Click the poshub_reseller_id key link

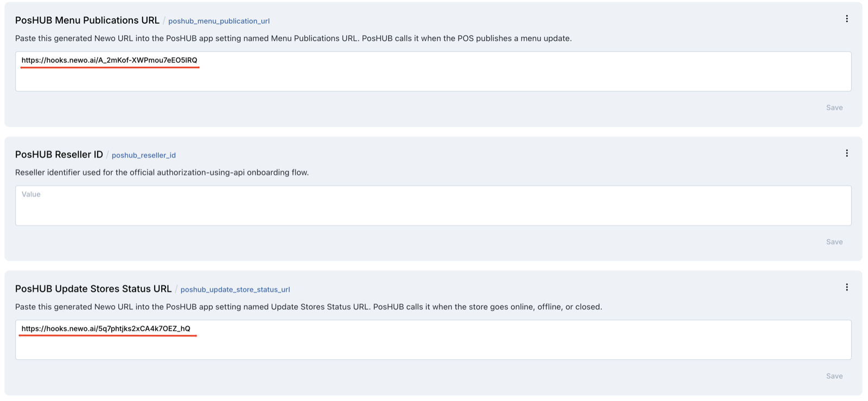144,156
